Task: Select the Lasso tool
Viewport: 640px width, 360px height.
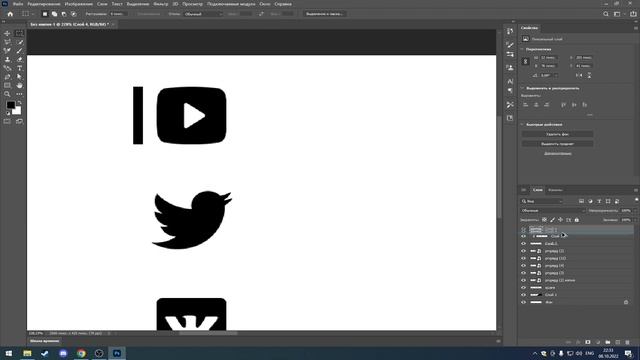Action: click(7, 42)
